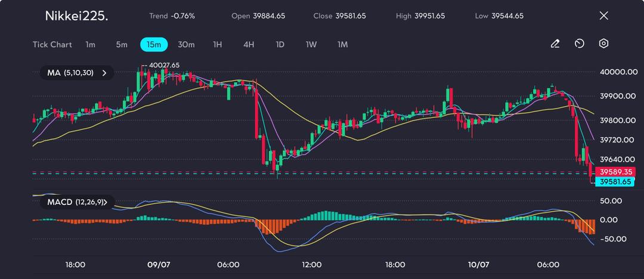The image size is (644, 279).
Task: Select the active 15m timeframe
Action: pos(154,45)
